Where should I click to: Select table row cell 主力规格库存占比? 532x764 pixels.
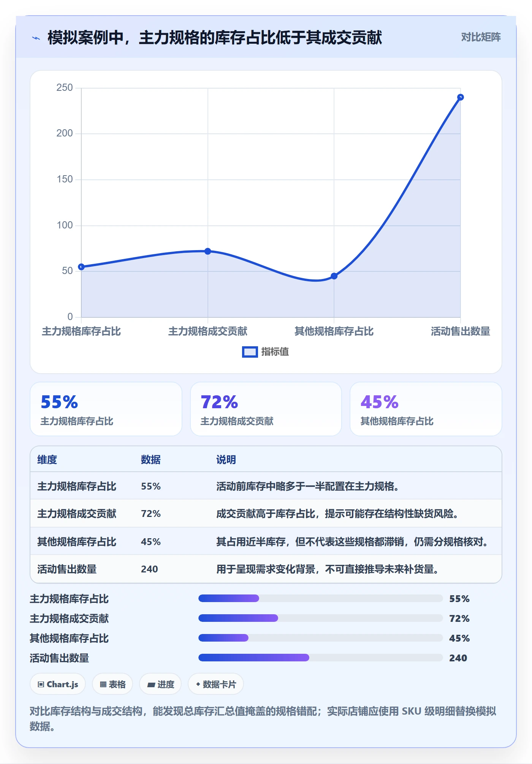point(77,487)
